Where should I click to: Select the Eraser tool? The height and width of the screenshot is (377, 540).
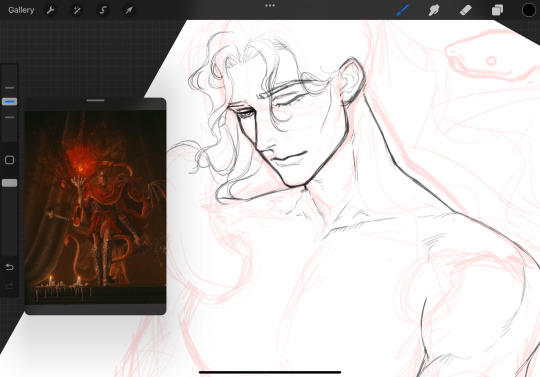(466, 10)
